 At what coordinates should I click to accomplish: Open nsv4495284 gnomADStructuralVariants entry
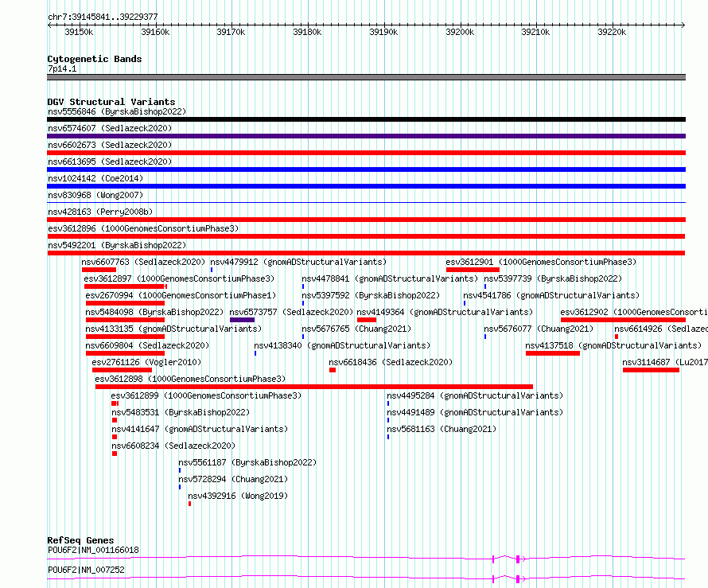tap(475, 395)
